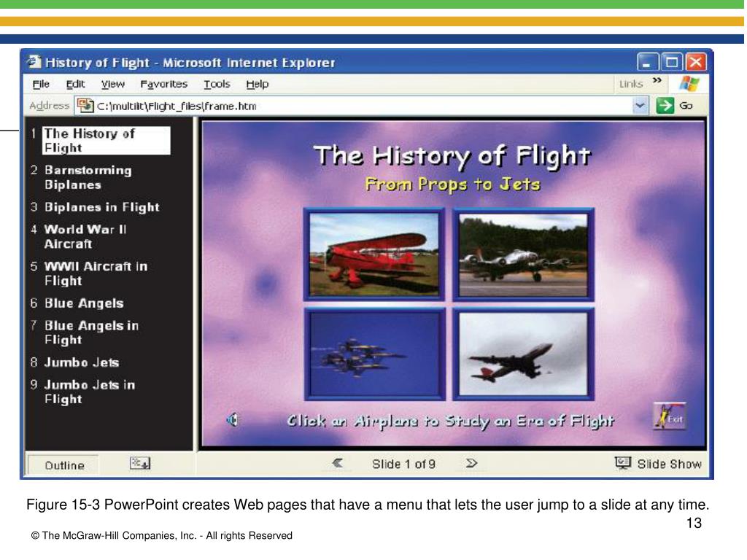Click the World War II bomber picture

(523, 254)
